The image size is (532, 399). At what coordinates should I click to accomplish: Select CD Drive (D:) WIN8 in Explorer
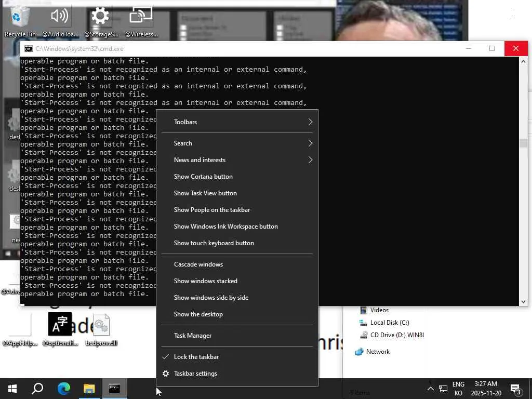[x=392, y=335]
